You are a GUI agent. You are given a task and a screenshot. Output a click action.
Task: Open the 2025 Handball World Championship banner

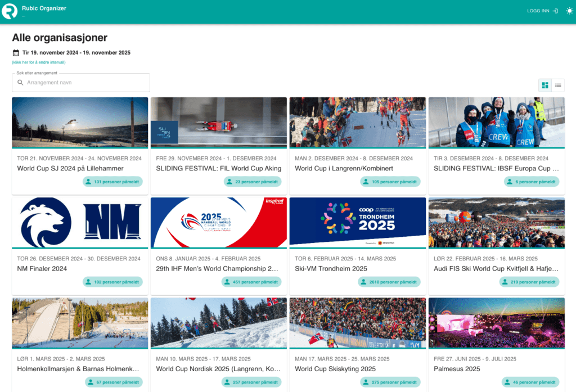[219, 223]
